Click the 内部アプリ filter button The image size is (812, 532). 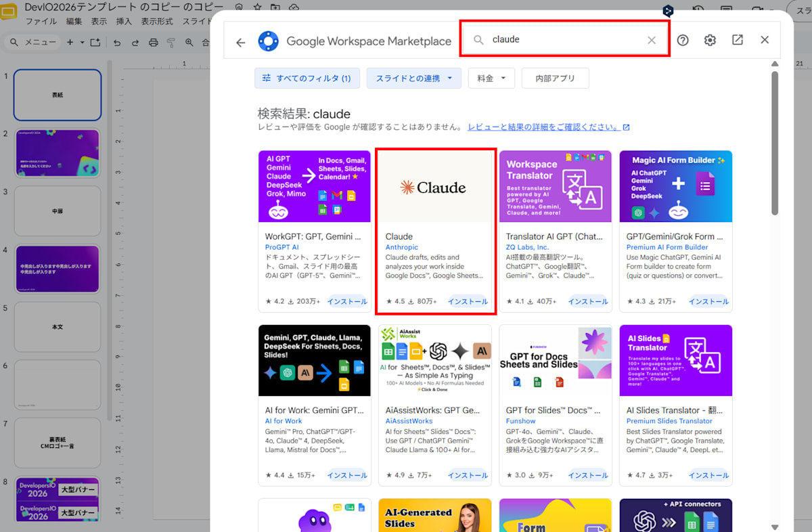click(x=555, y=78)
